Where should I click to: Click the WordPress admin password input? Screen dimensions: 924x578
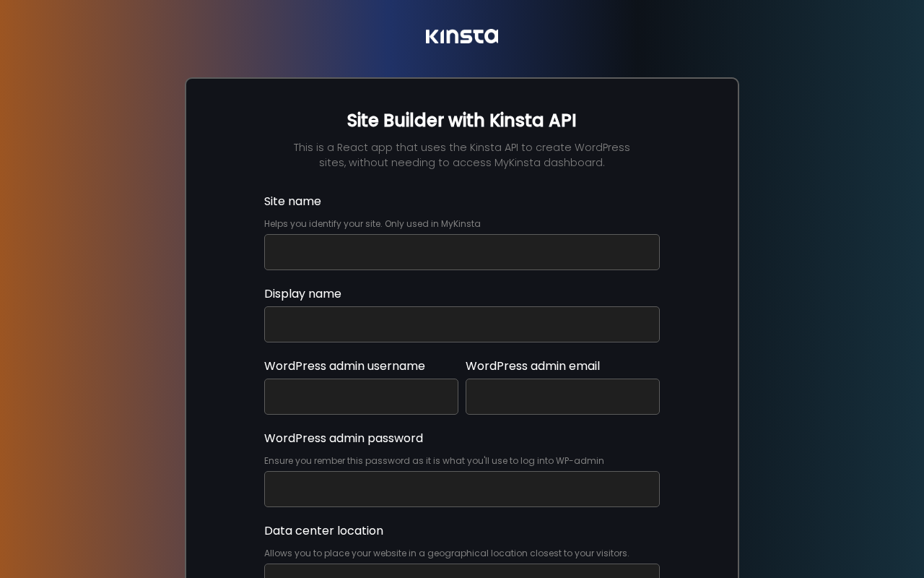tap(462, 489)
